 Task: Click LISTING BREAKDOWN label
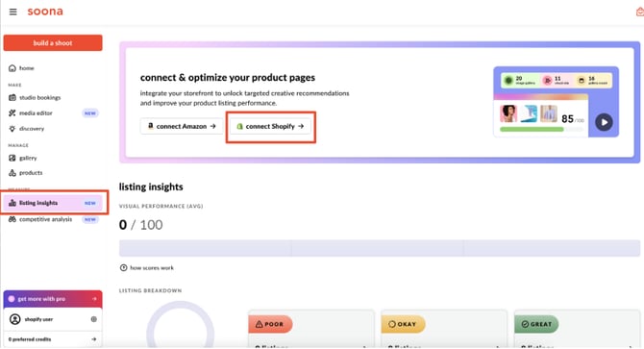point(150,290)
